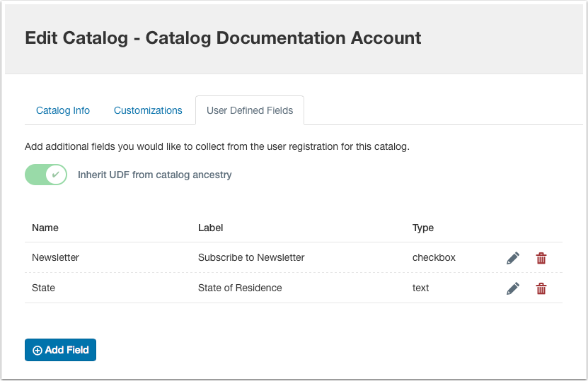The height and width of the screenshot is (381, 588).
Task: Click the plus icon in Add Field
Action: tap(38, 350)
